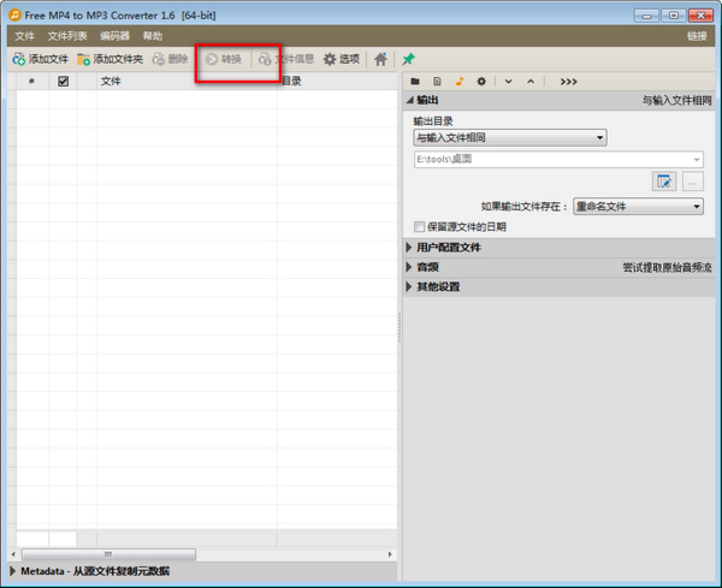Select the music note icon in right panel
Screen dimensions: 722x588
pyautogui.click(x=459, y=81)
